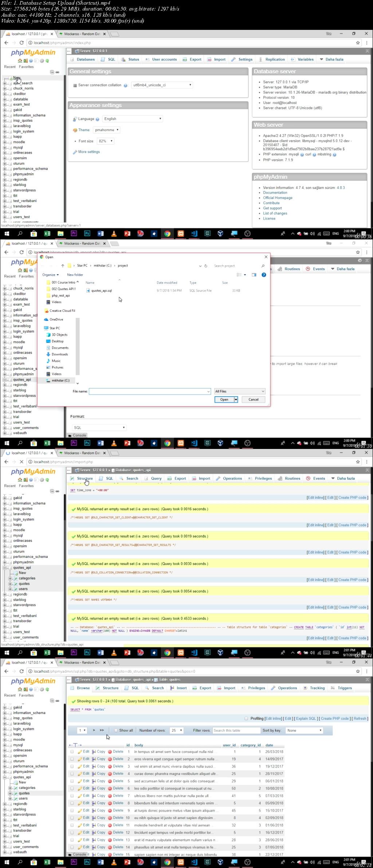This screenshot has width=373, height=868.
Task: Click the page settings gear behind Open dialog
Action: [x=360, y=261]
